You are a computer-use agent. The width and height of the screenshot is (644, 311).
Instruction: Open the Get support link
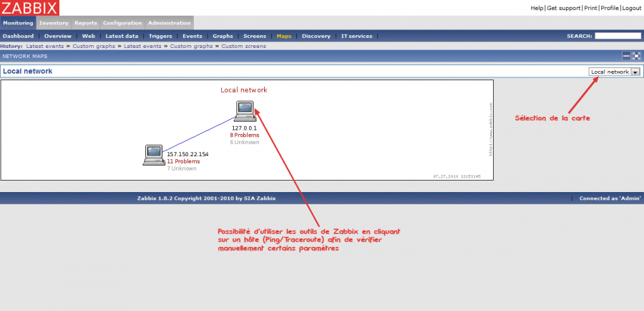pos(563,8)
